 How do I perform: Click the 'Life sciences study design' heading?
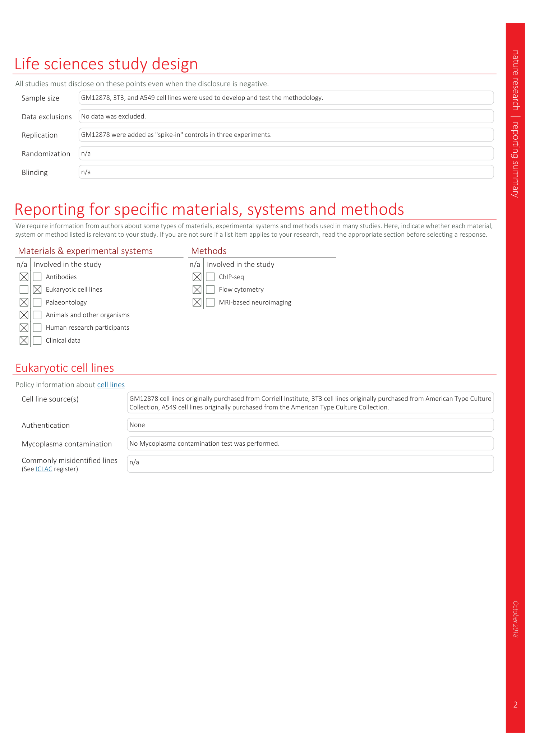[x=106, y=64]
